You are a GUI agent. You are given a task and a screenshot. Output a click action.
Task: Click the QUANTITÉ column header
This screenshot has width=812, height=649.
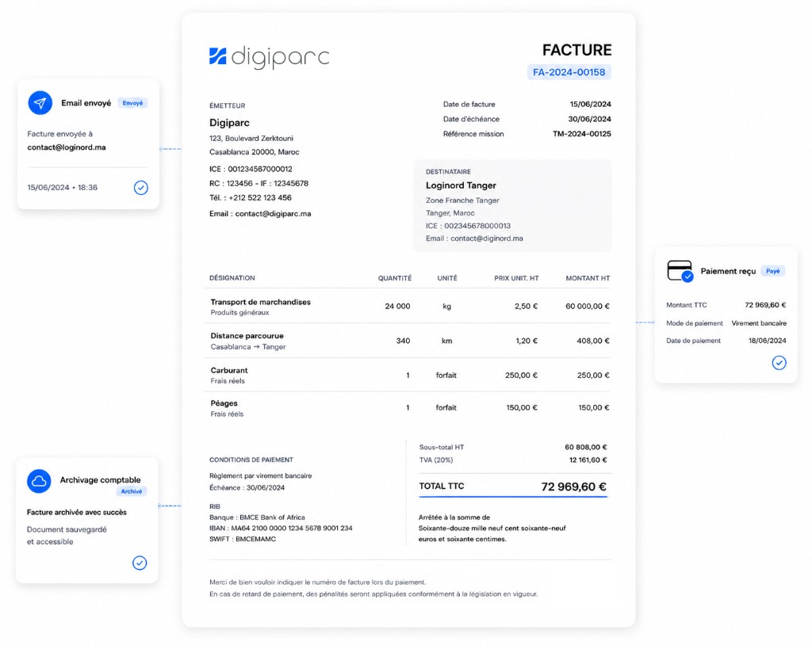pos(395,278)
